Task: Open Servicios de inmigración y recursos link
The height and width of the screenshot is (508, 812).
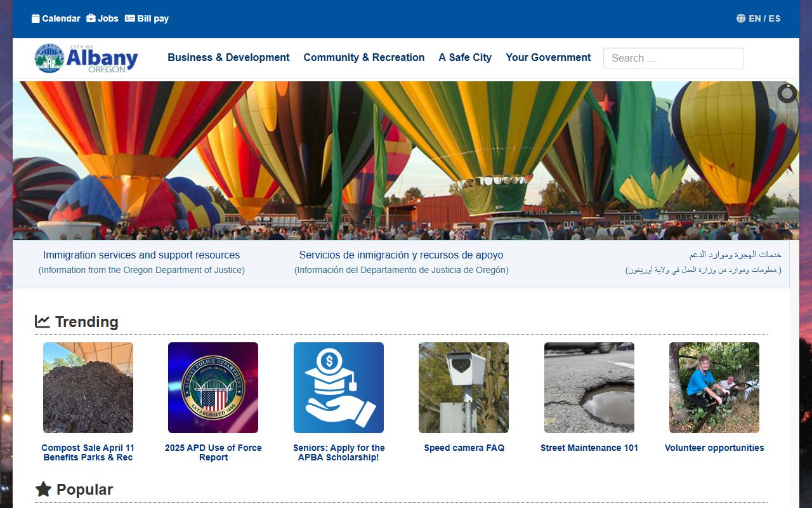Action: [x=402, y=255]
